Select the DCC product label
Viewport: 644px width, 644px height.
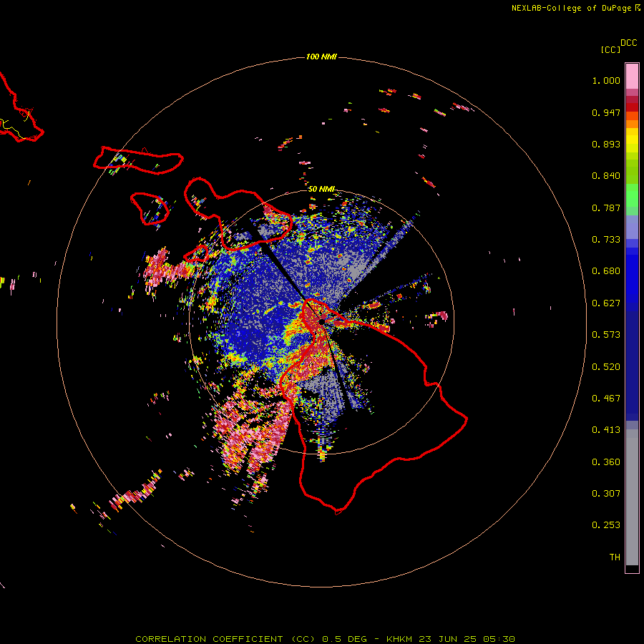coord(628,43)
